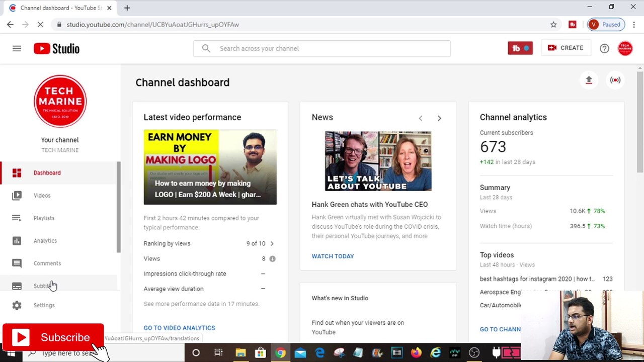Expand ranking by views chevron

[272, 243]
